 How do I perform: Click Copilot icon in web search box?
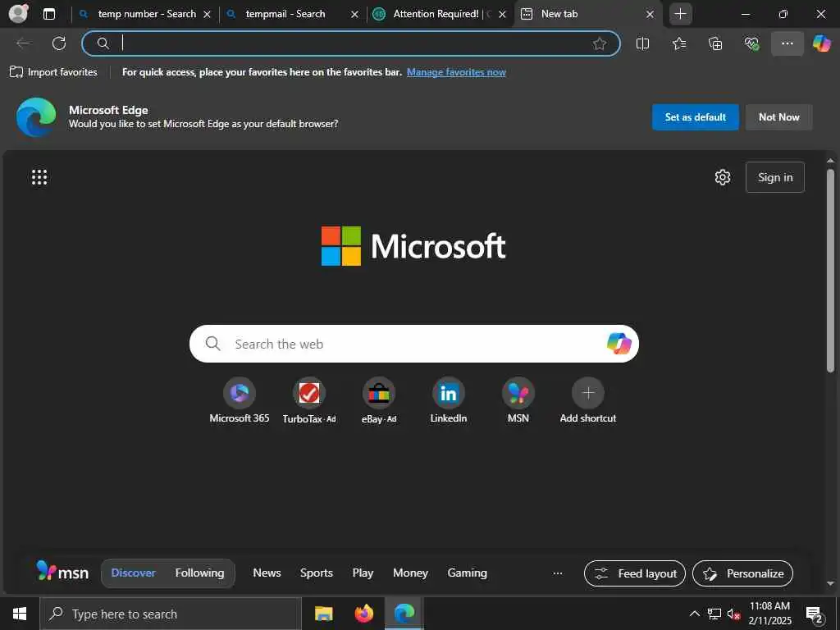click(x=619, y=344)
